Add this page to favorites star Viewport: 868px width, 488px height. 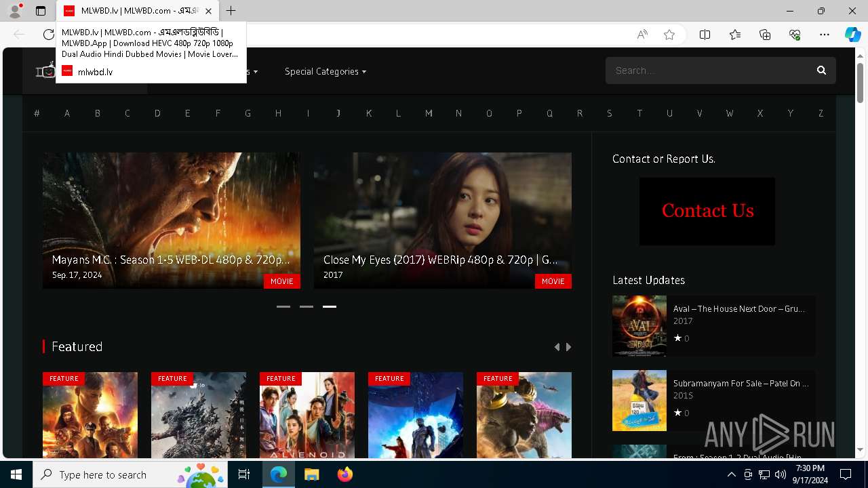[x=669, y=35]
